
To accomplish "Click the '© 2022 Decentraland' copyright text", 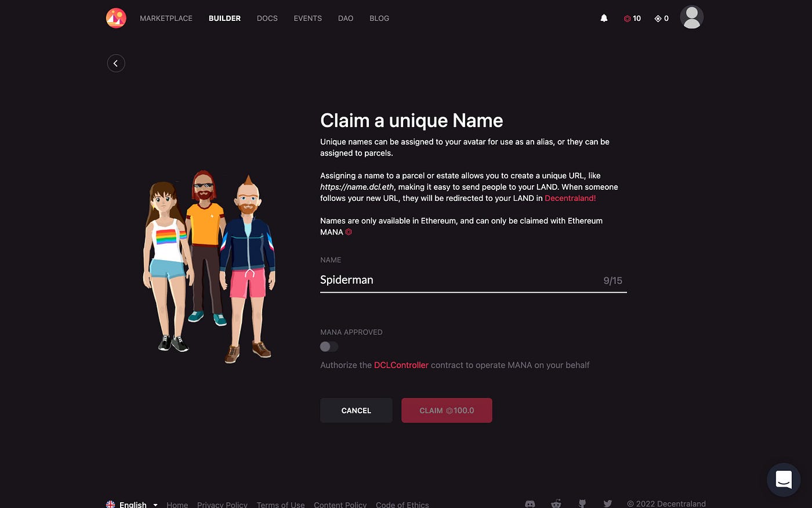I will point(666,504).
